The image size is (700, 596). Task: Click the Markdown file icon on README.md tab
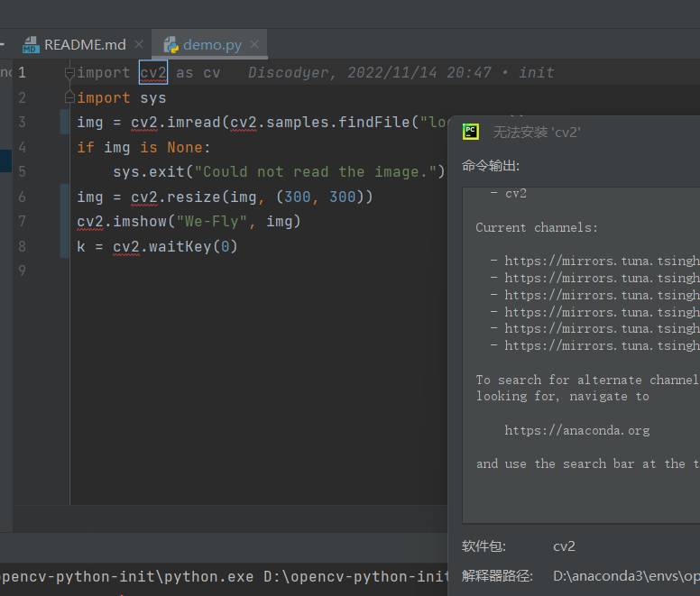click(x=31, y=44)
